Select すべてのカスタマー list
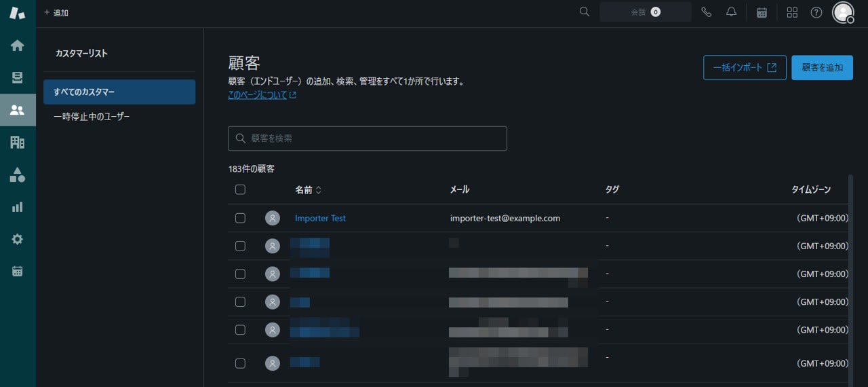Image resolution: width=868 pixels, height=387 pixels. [x=119, y=92]
